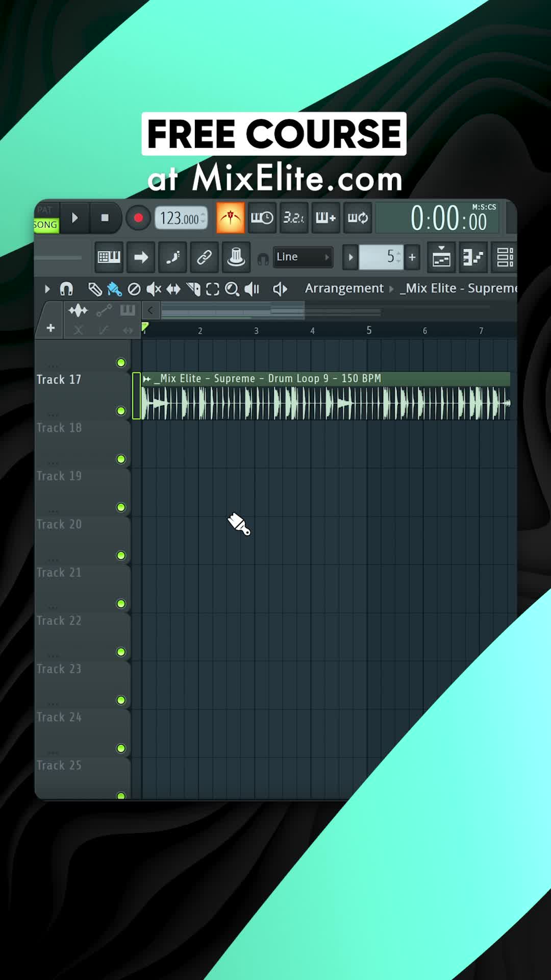Toggle the orange metronome button
The width and height of the screenshot is (551, 980).
point(230,218)
